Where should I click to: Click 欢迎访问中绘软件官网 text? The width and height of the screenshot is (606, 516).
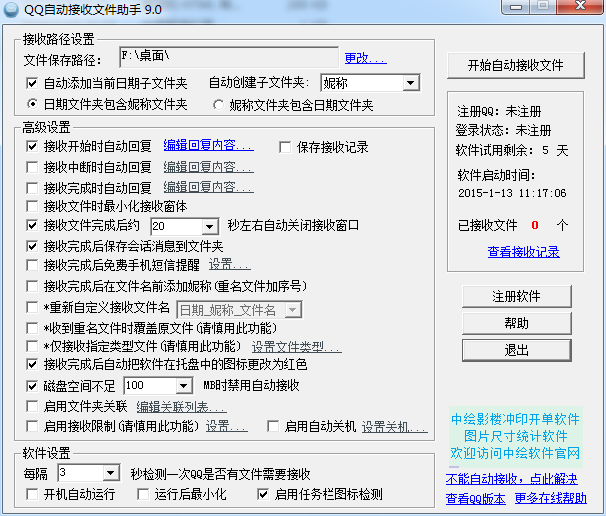click(x=515, y=453)
